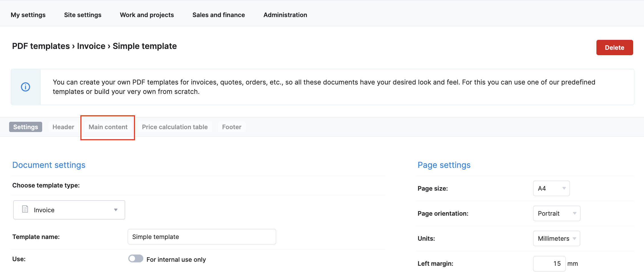644x272 pixels.
Task: Go to Work and projects menu
Action: click(147, 15)
